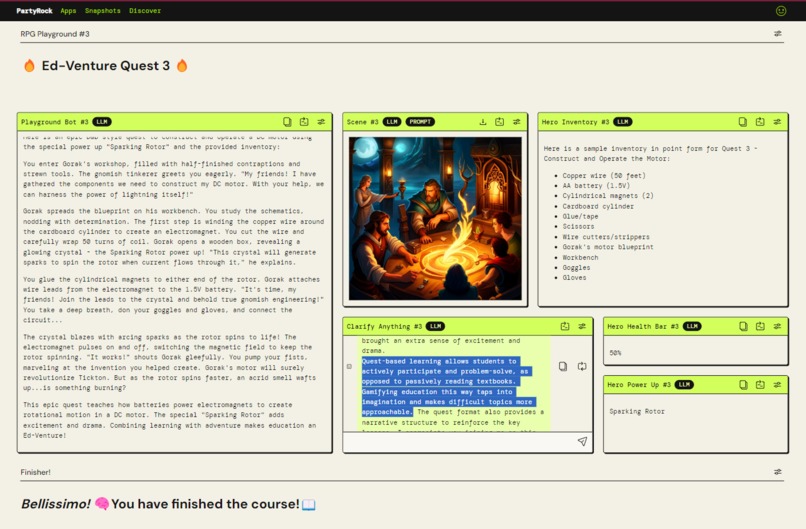Click the LLM badge on Hero Power Up #3
The width and height of the screenshot is (806, 529).
point(684,385)
